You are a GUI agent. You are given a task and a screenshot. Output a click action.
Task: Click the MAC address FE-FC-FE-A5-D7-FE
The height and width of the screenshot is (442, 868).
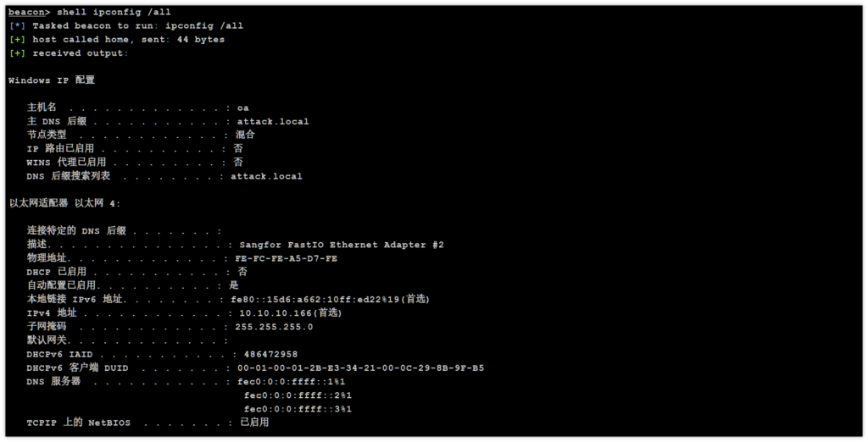(x=287, y=258)
